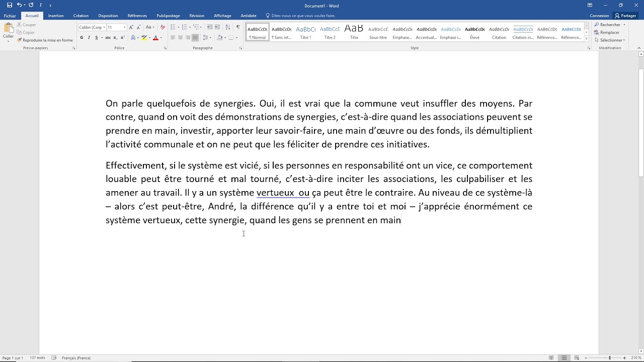Increase font size with grow icon

131,27
